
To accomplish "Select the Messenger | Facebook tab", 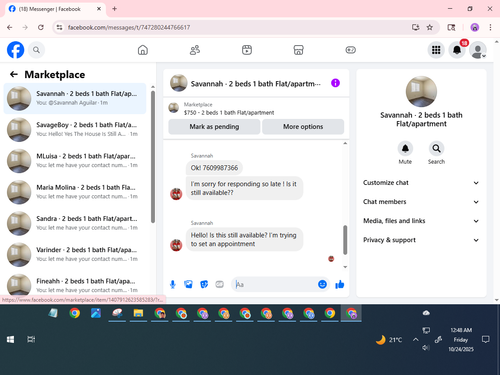I will [x=55, y=9].
